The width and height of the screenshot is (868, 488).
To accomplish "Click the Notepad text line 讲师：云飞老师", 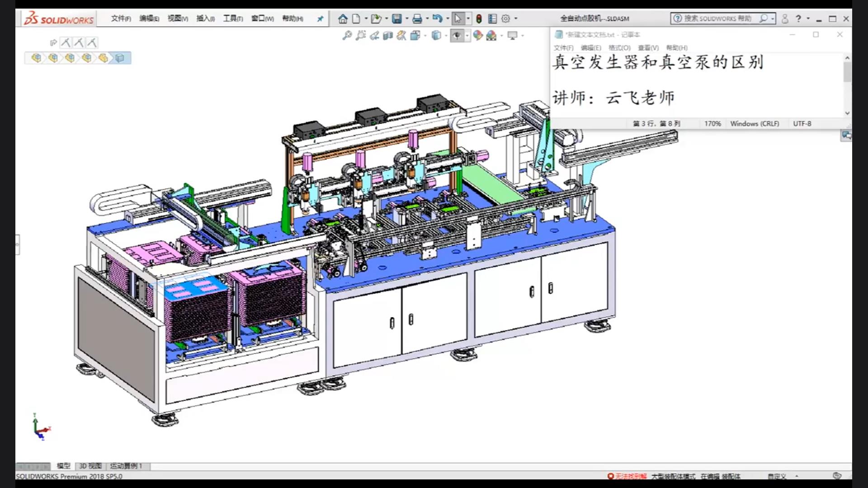I will pyautogui.click(x=613, y=98).
